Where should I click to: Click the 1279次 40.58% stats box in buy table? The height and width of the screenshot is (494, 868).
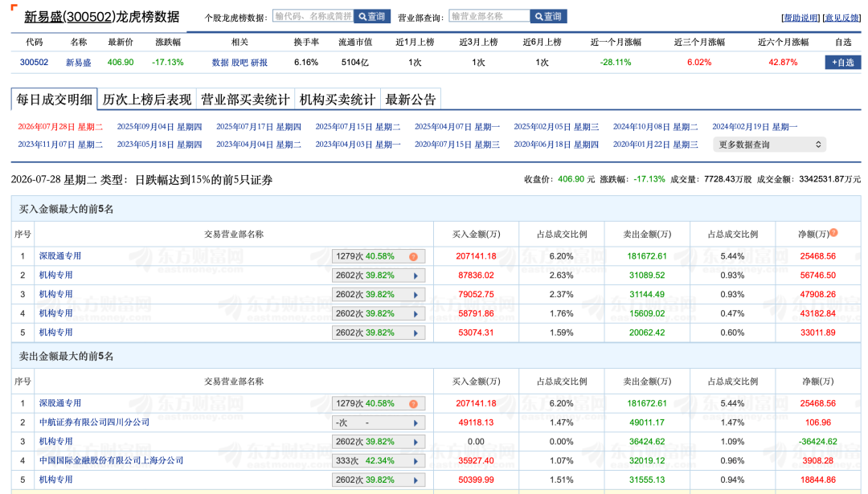[x=379, y=257]
